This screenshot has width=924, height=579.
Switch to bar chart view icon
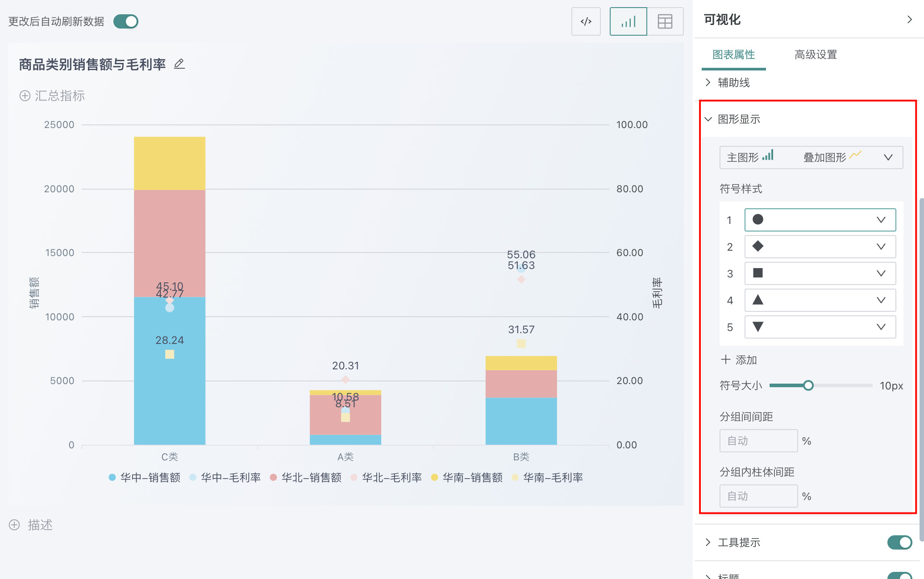(x=628, y=21)
